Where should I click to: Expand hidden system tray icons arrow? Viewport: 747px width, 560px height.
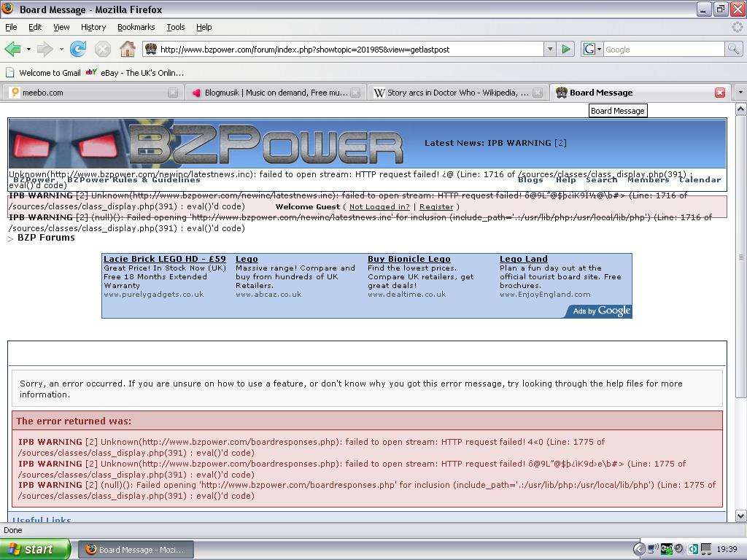pyautogui.click(x=638, y=550)
